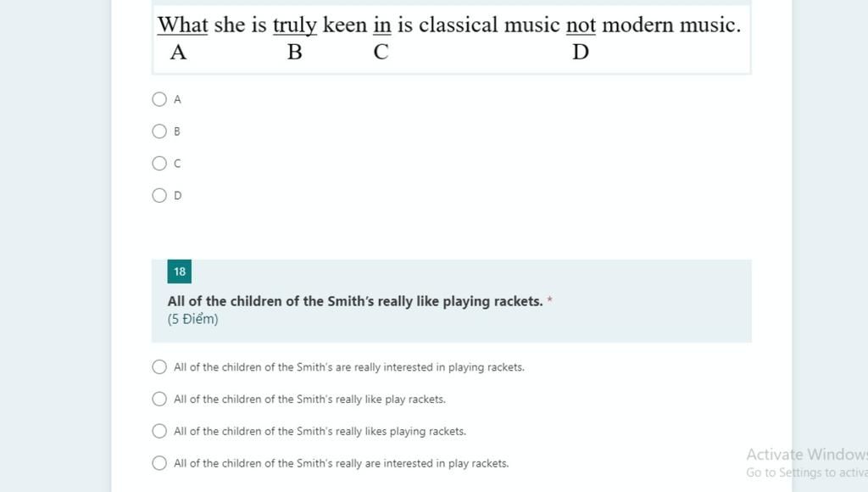Choose radio option B
The image size is (868, 492).
click(159, 131)
